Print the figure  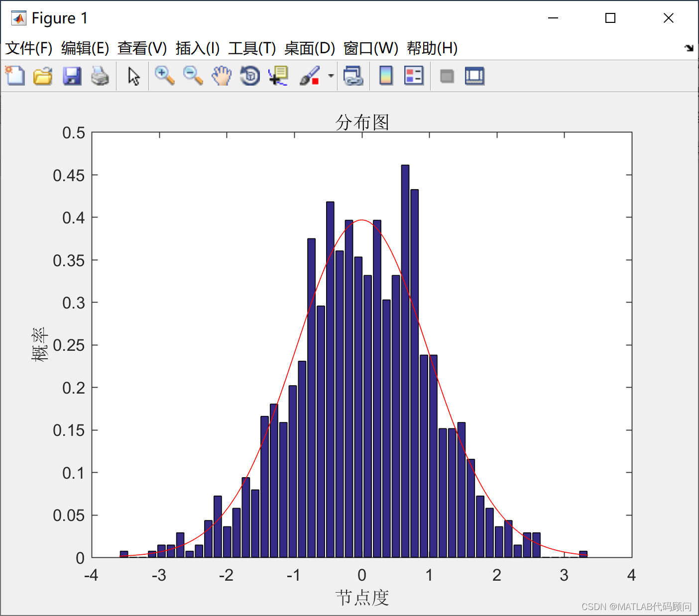click(101, 76)
